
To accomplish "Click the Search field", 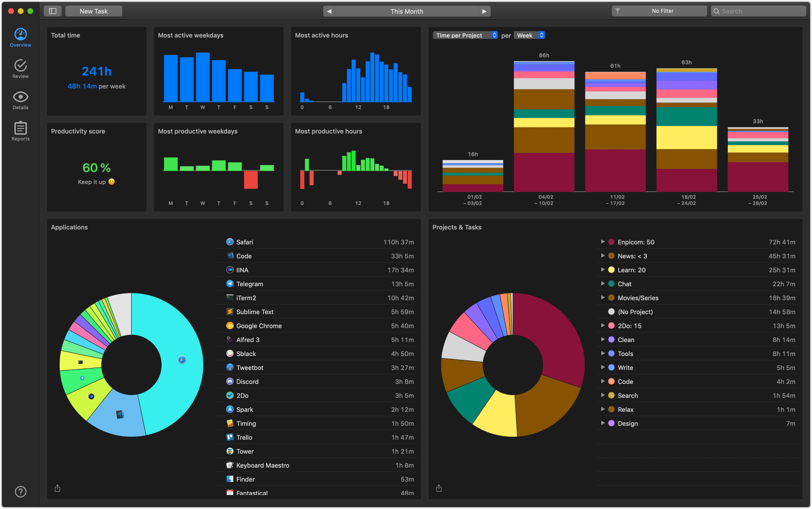I will pyautogui.click(x=758, y=11).
